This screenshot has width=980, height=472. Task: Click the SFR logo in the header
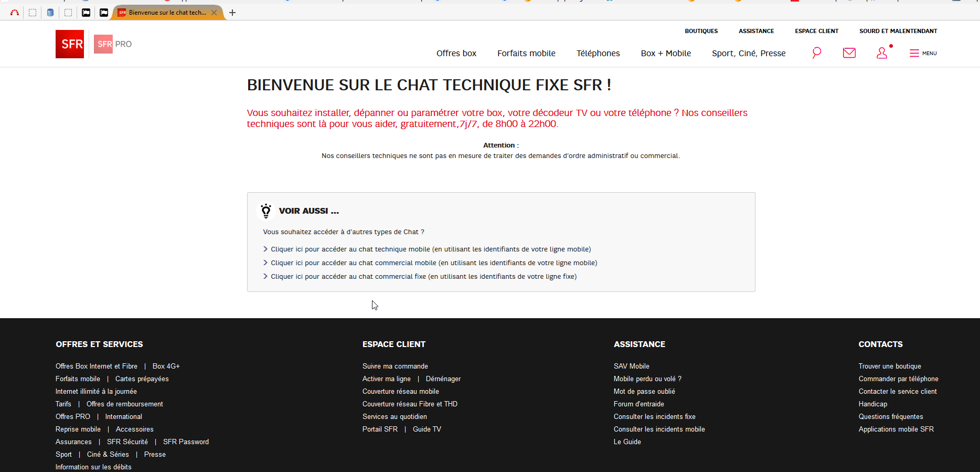tap(70, 44)
